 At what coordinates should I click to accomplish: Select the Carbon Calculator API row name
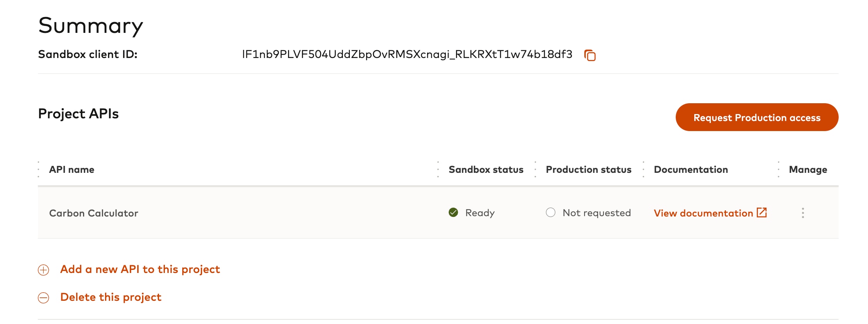click(93, 213)
